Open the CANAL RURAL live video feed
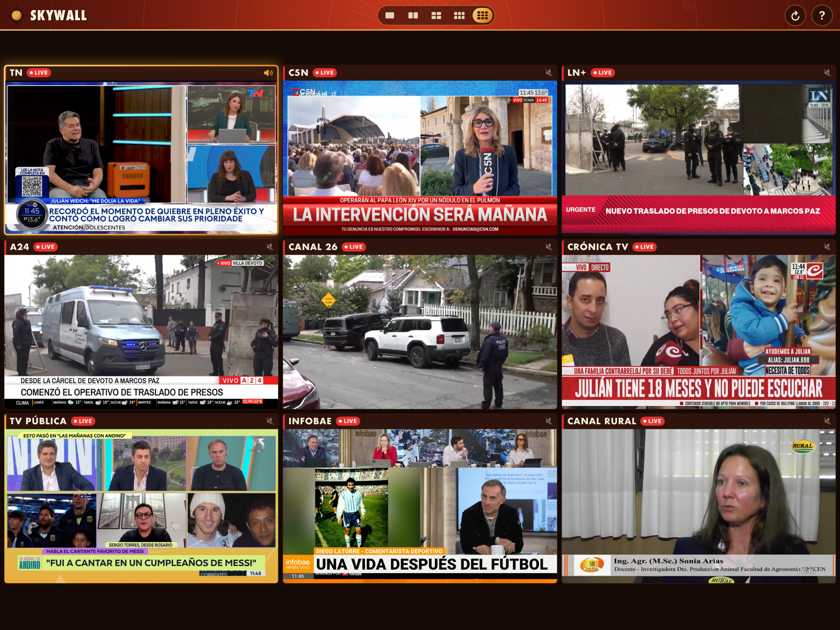This screenshot has height=630, width=840. point(699,506)
